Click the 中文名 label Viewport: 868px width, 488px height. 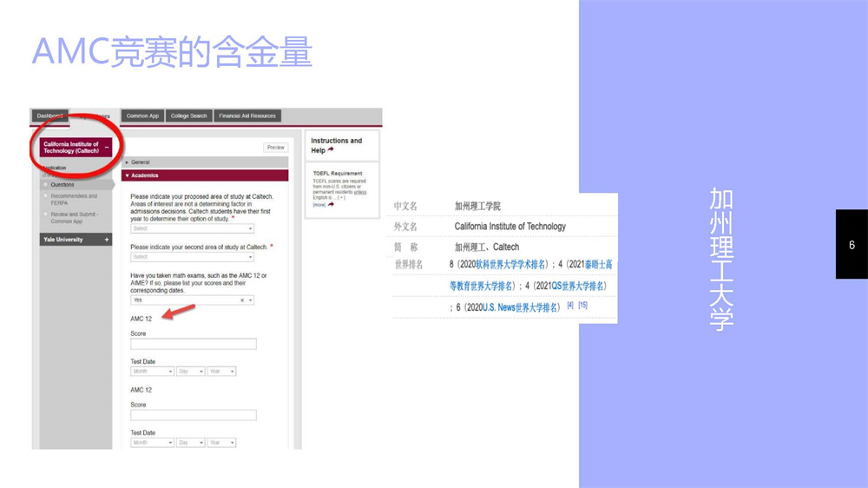click(405, 206)
